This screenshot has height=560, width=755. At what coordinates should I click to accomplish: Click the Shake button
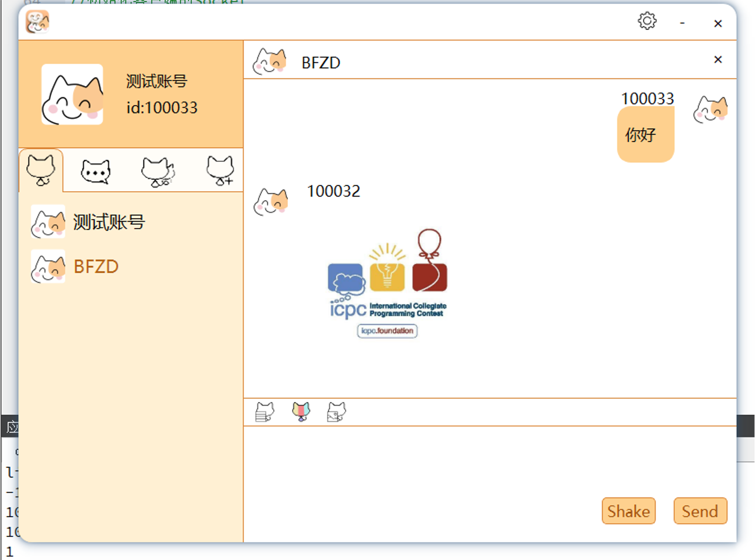click(628, 511)
